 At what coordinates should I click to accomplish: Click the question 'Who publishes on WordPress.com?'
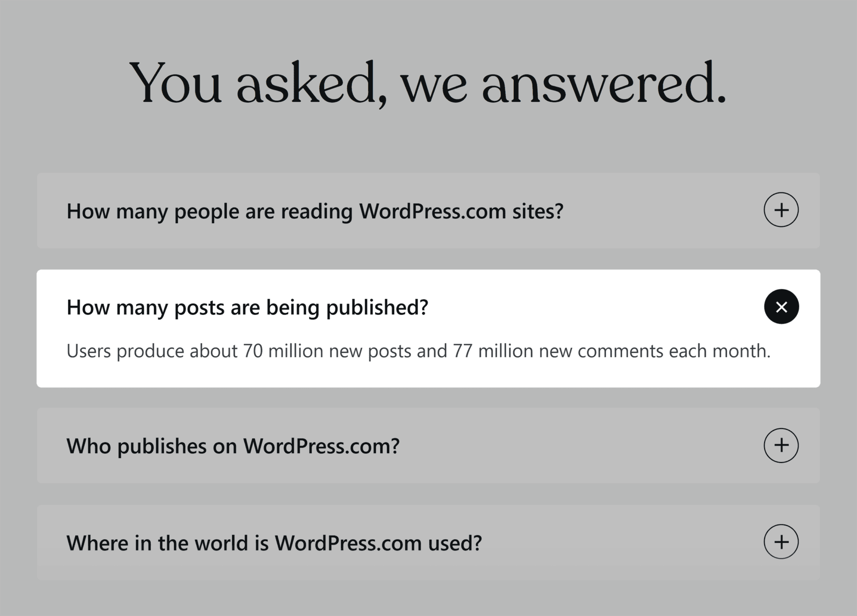pos(234,445)
